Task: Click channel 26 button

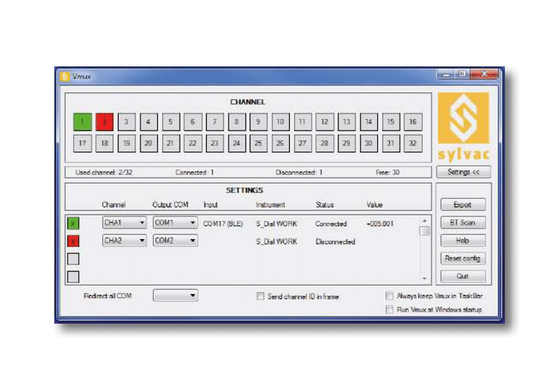Action: [x=281, y=143]
